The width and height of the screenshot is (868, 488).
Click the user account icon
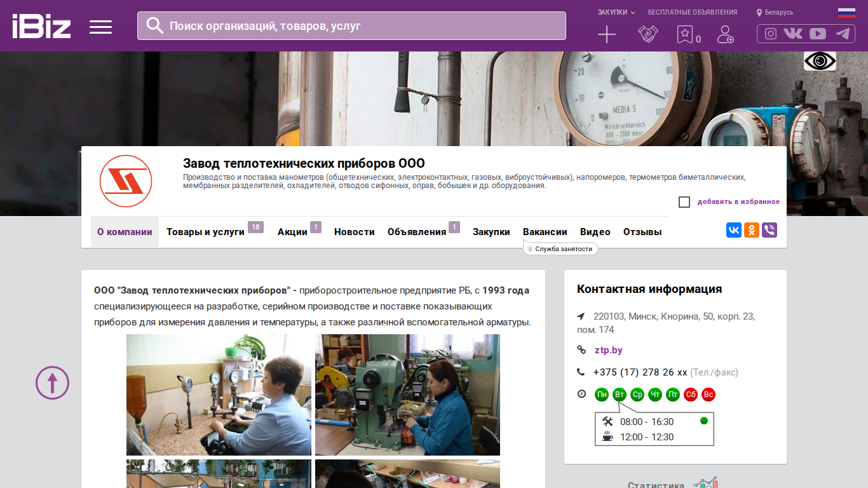(x=725, y=34)
